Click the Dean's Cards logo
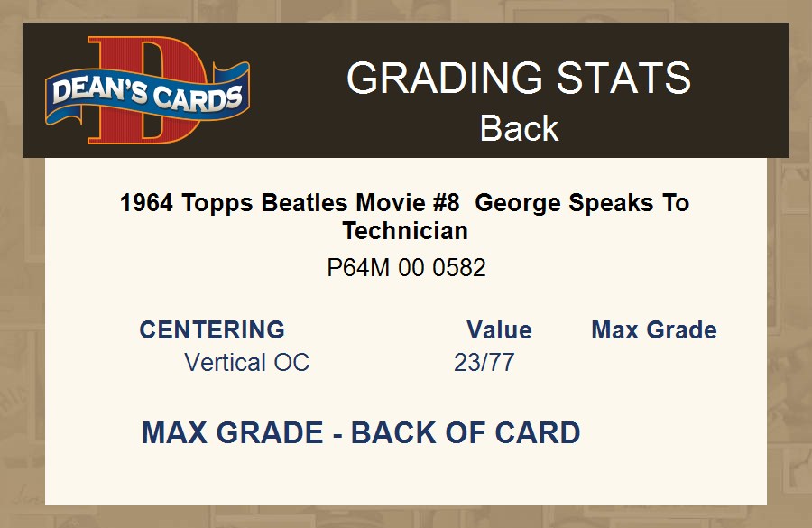 [147, 91]
